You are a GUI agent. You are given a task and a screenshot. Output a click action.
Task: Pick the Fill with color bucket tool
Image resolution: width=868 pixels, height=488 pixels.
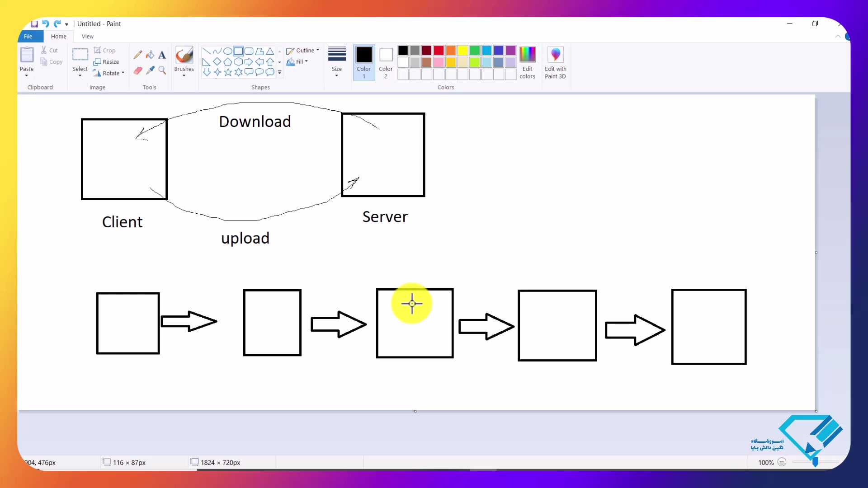tap(150, 55)
